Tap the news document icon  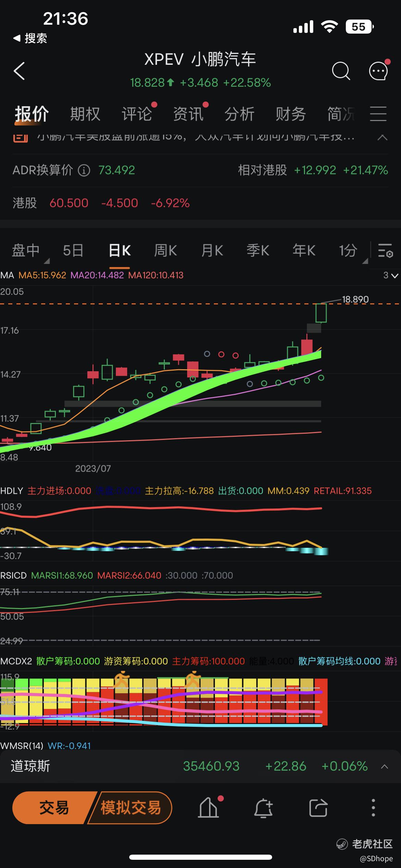click(x=20, y=138)
